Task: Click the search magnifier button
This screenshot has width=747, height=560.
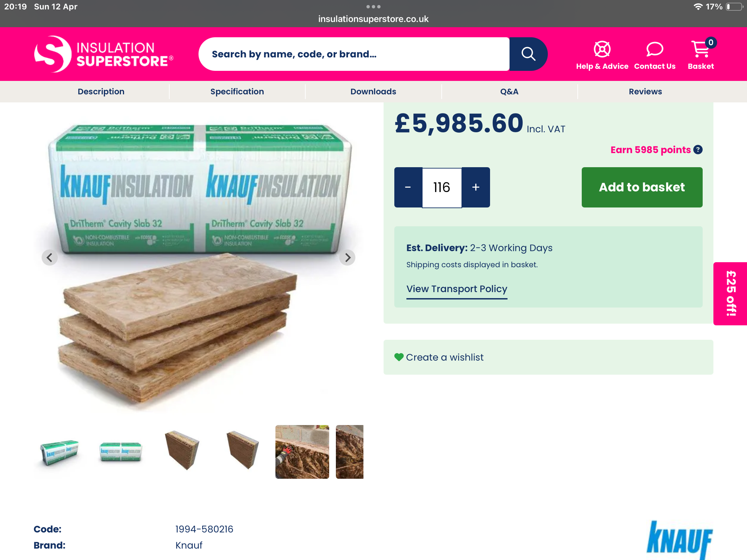Action: (528, 54)
